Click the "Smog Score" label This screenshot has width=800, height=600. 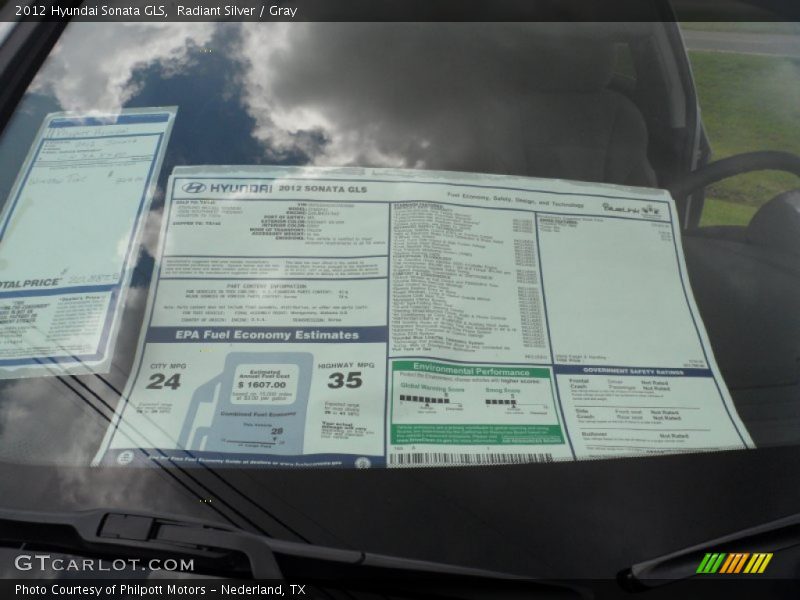click(503, 390)
